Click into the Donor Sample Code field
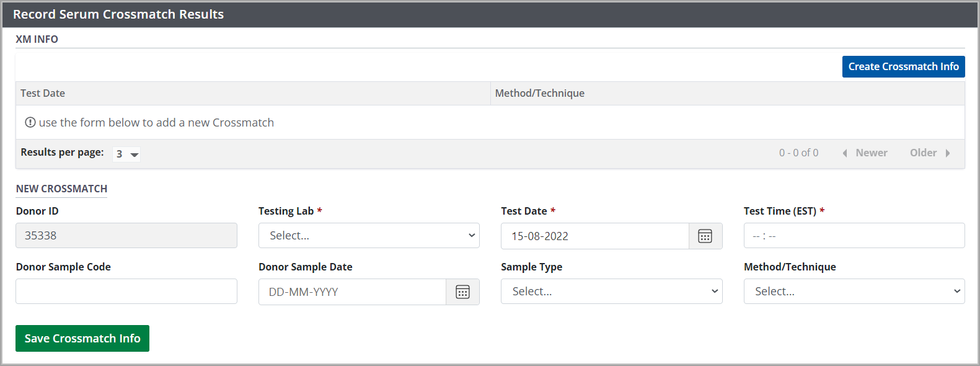This screenshot has width=980, height=366. (126, 292)
